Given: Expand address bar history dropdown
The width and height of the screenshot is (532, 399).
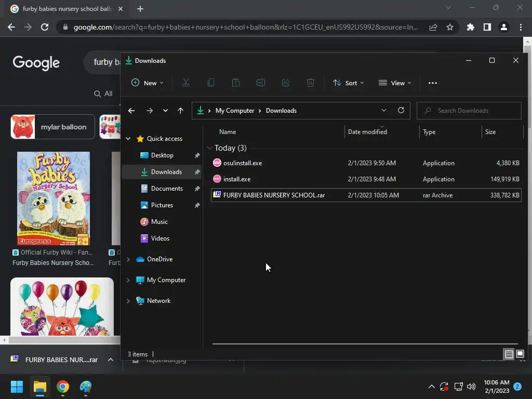Looking at the screenshot, I should pos(384,110).
